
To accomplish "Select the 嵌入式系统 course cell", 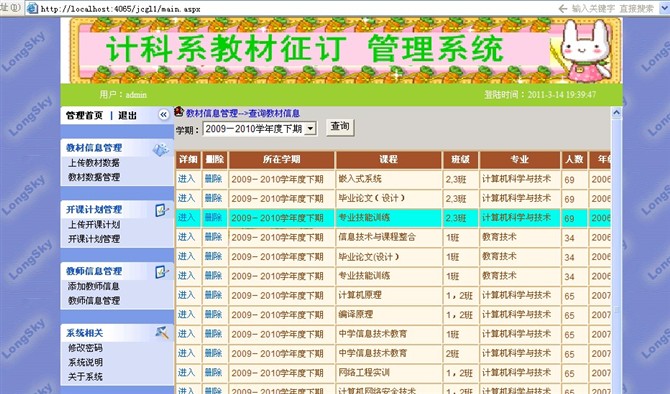I will (x=388, y=179).
